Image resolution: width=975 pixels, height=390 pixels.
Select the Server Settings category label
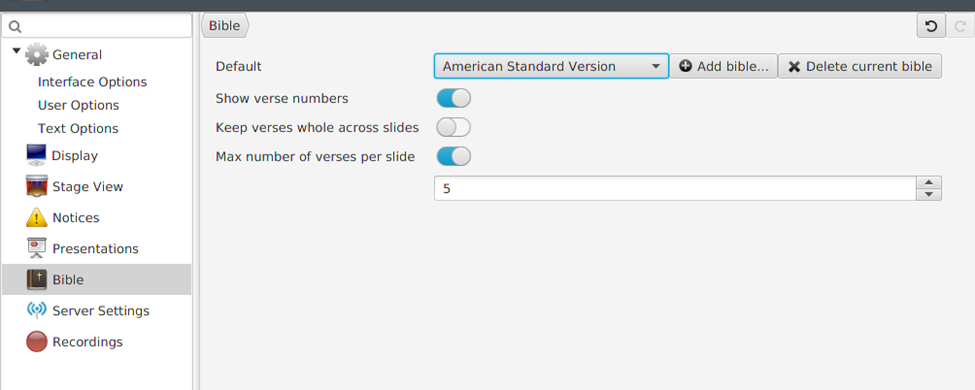pos(101,310)
